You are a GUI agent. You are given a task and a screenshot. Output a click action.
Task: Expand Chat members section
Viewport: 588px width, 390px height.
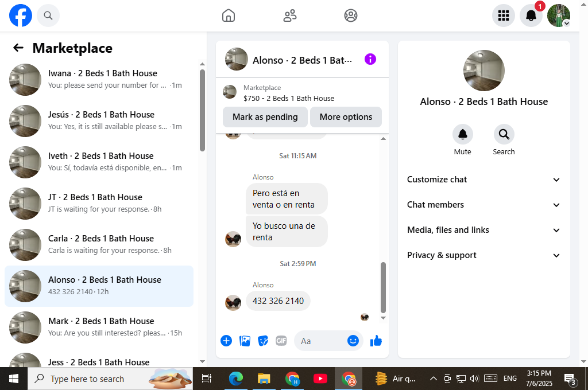(x=483, y=205)
